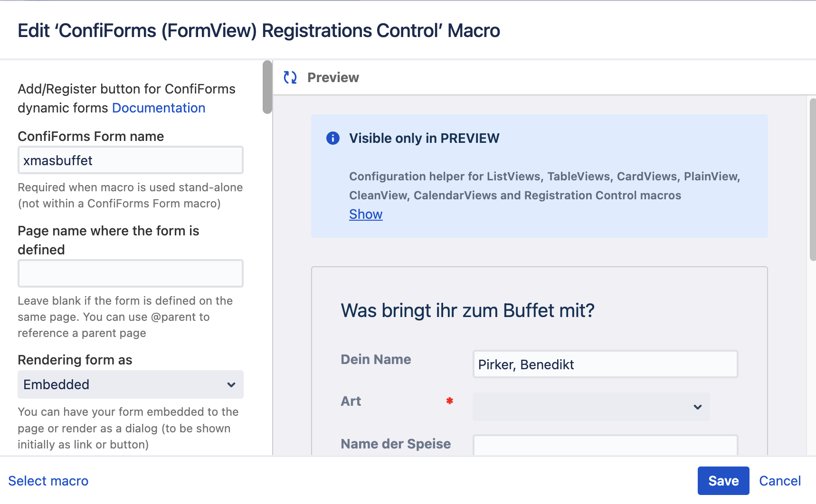Screen dimensions: 816x504
Task: Expand the Rendering form as Embedded dropdown
Action: click(x=131, y=384)
